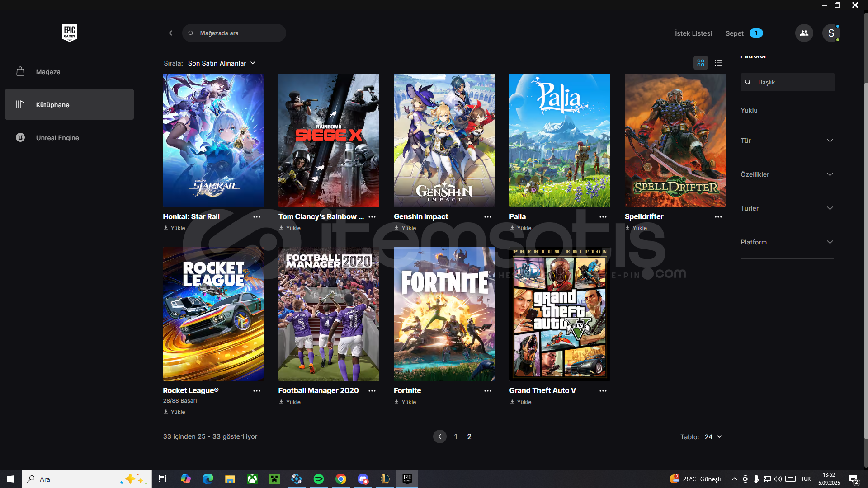Image resolution: width=868 pixels, height=488 pixels.
Task: Open Sepet cart
Action: click(744, 33)
